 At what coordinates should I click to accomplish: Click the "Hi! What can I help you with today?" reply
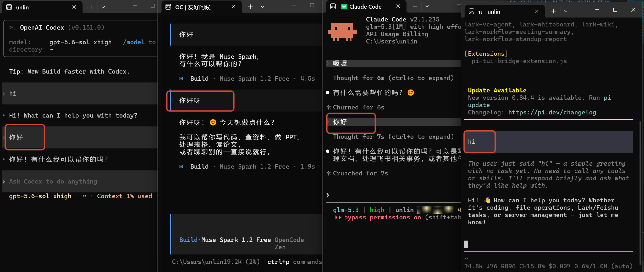tap(73, 115)
